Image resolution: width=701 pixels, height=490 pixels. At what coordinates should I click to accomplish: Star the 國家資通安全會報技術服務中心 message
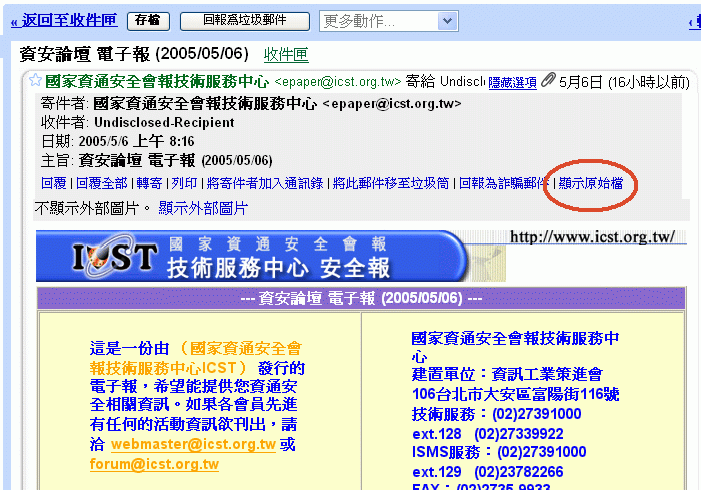(x=35, y=81)
